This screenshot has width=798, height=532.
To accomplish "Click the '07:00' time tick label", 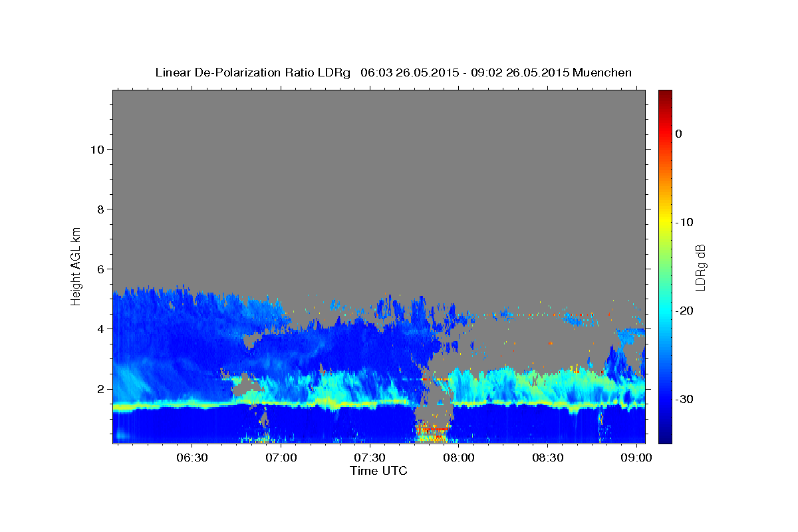I will [281, 458].
